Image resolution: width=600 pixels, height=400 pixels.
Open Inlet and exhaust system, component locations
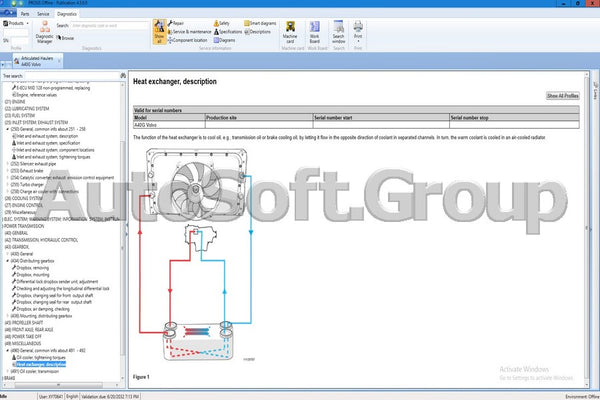[55, 150]
